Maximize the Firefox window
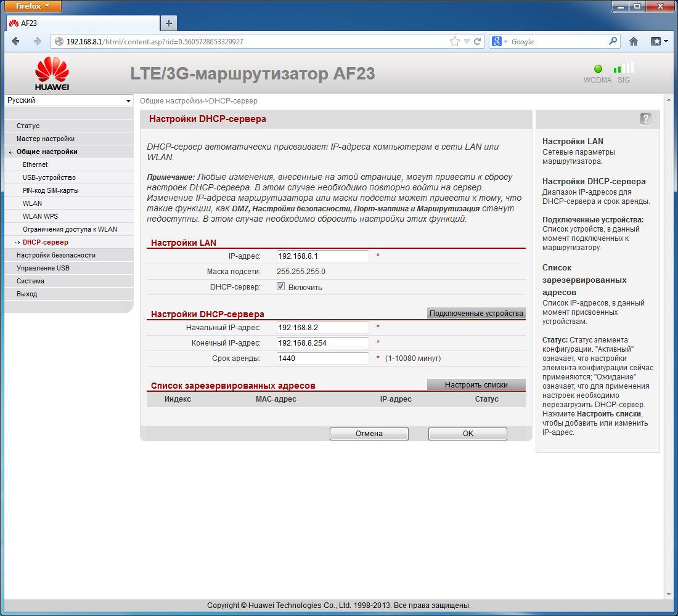This screenshot has width=678, height=616. (x=638, y=6)
